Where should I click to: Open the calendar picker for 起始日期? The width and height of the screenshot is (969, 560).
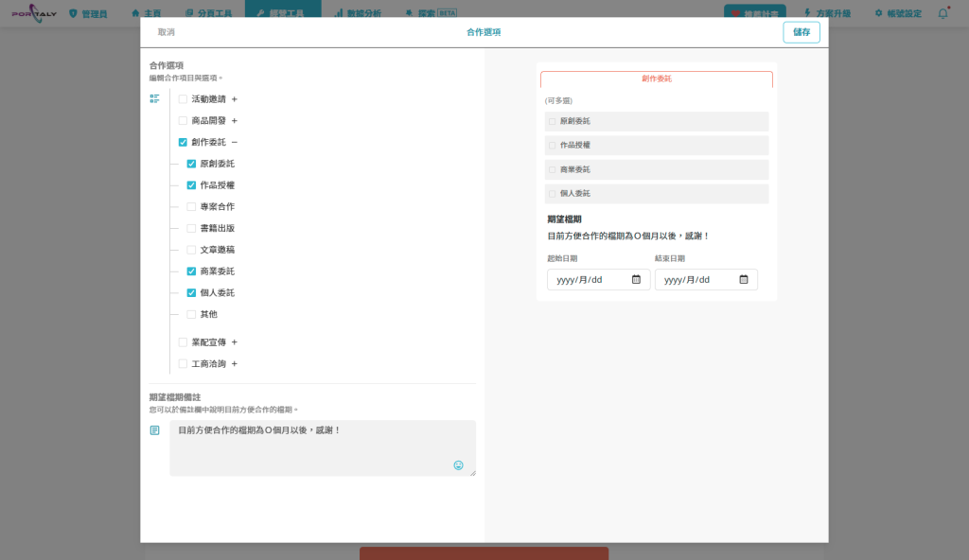click(636, 279)
